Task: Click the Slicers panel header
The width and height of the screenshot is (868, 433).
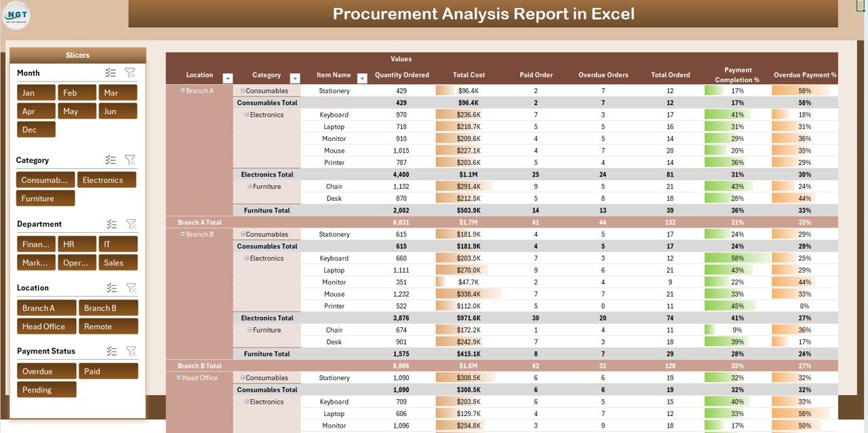Action: coord(77,55)
